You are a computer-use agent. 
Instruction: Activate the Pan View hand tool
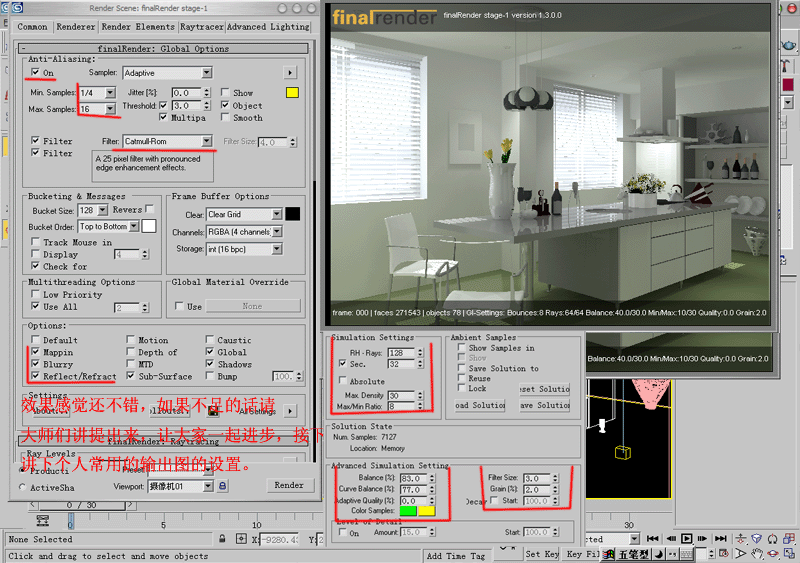(x=757, y=553)
